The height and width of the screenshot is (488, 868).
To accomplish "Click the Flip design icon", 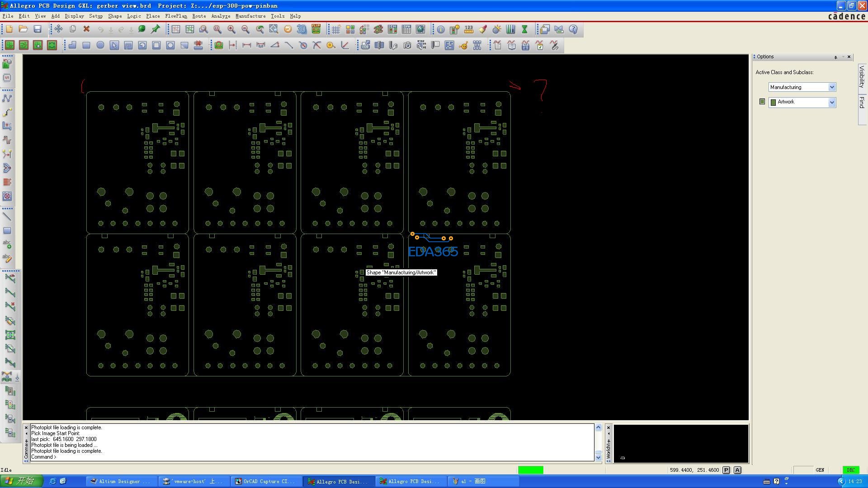I will click(316, 29).
